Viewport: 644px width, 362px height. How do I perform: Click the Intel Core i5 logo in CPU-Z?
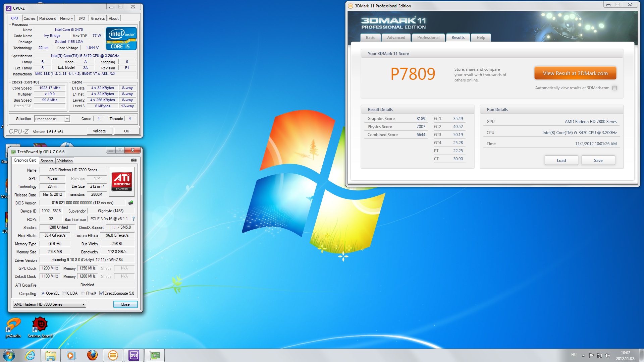(x=121, y=39)
